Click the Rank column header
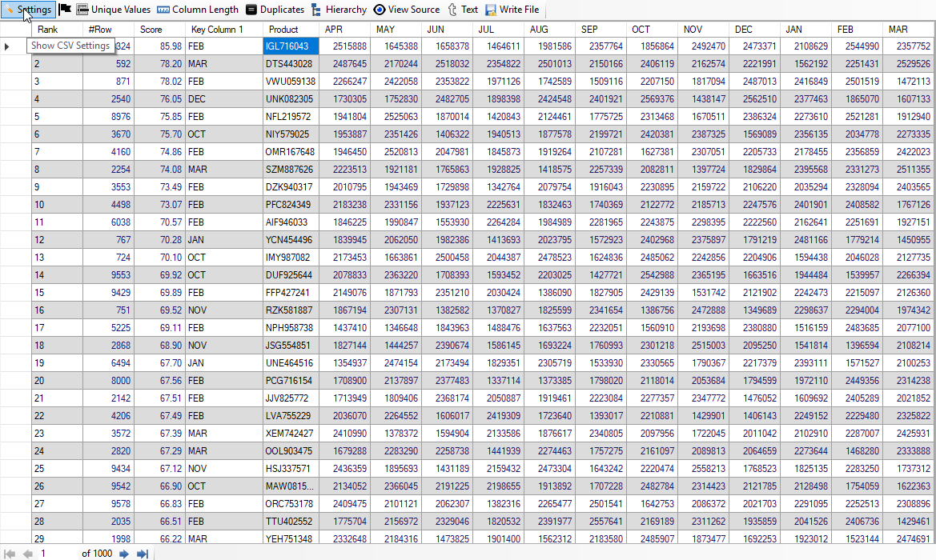Image resolution: width=936 pixels, height=560 pixels. 56,30
